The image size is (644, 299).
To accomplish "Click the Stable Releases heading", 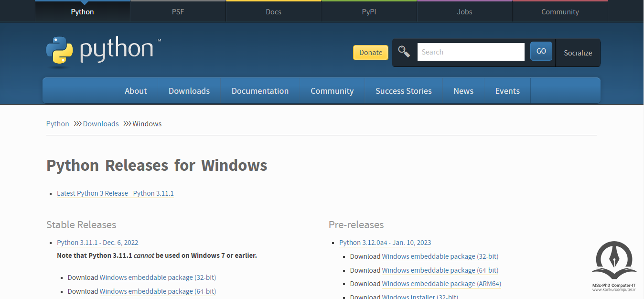I will (x=81, y=224).
